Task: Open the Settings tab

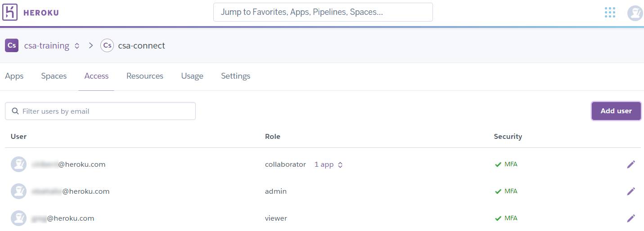Action: point(235,76)
